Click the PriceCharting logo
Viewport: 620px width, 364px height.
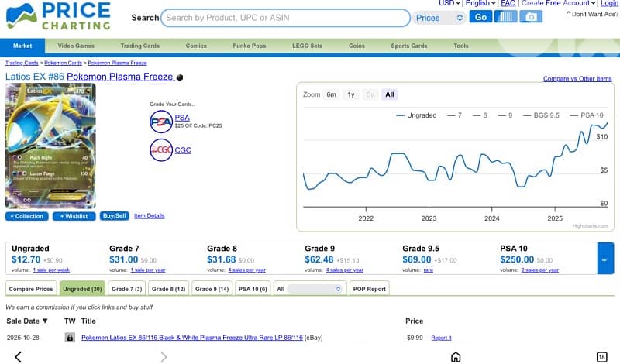[x=59, y=17]
